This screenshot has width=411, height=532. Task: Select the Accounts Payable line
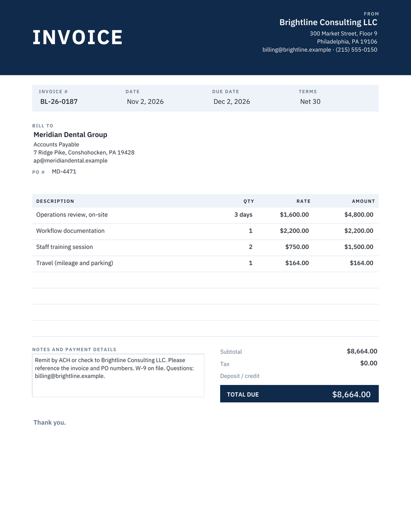pyautogui.click(x=56, y=144)
